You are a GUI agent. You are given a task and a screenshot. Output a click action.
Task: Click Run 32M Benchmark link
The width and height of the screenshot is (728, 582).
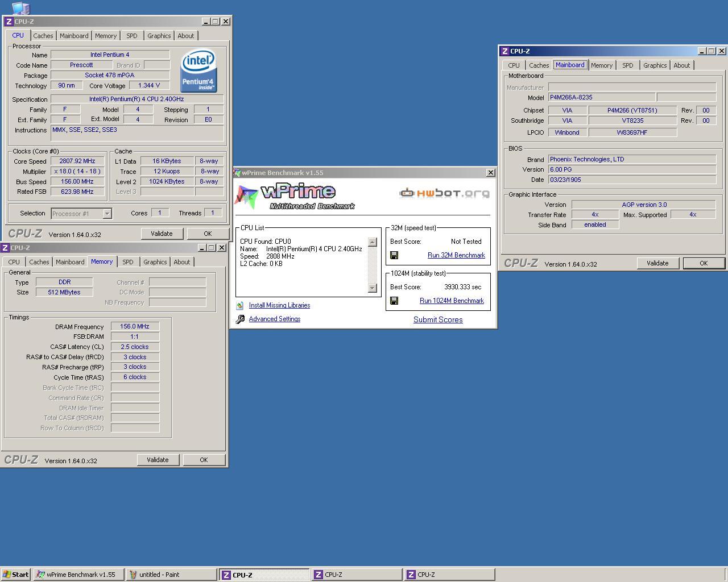click(456, 255)
